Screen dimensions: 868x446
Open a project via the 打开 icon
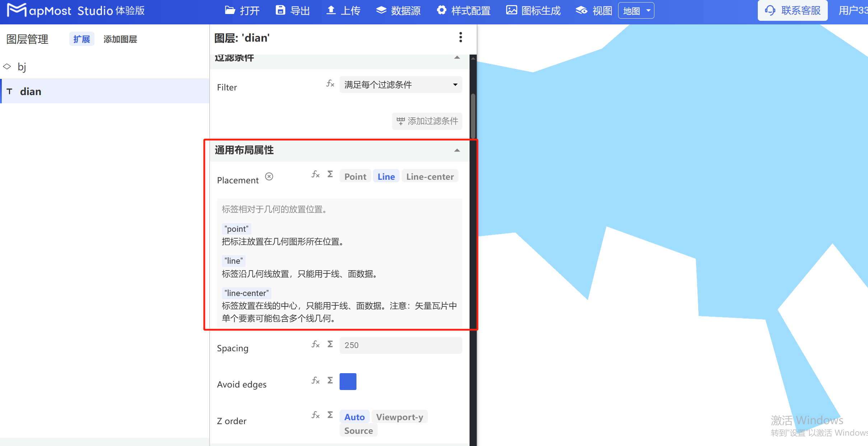242,10
